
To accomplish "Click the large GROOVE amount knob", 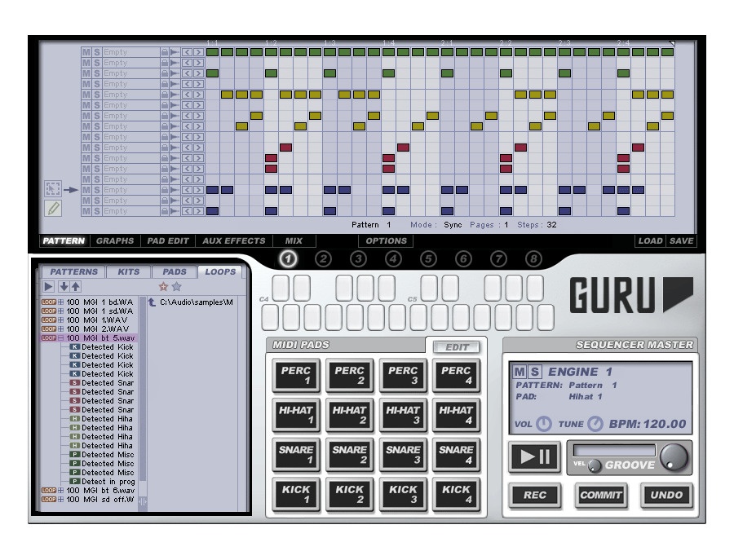I will 674,457.
